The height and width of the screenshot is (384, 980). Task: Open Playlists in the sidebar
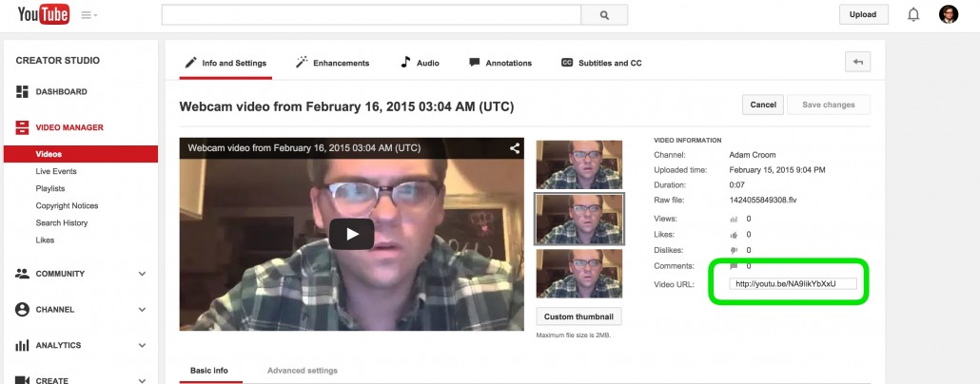50,188
